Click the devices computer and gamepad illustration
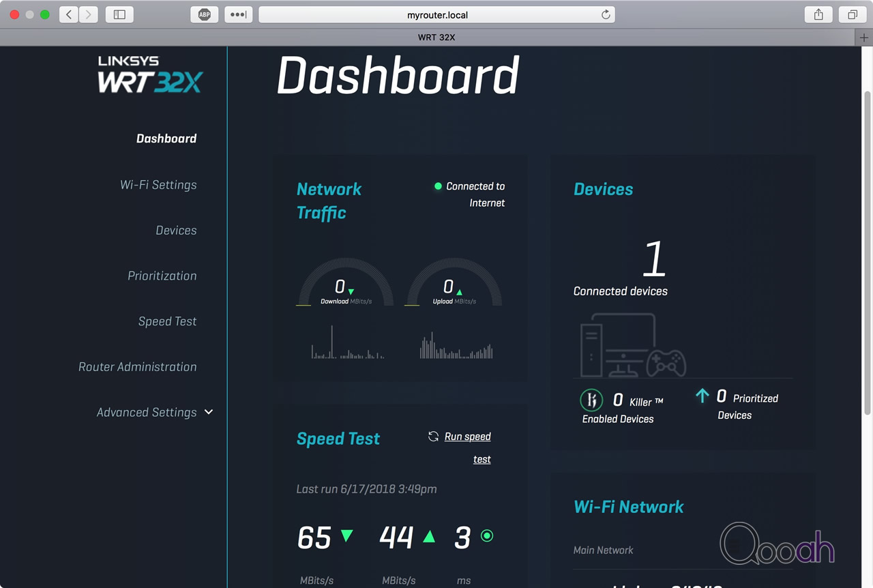Viewport: 873px width, 588px height. [x=633, y=344]
